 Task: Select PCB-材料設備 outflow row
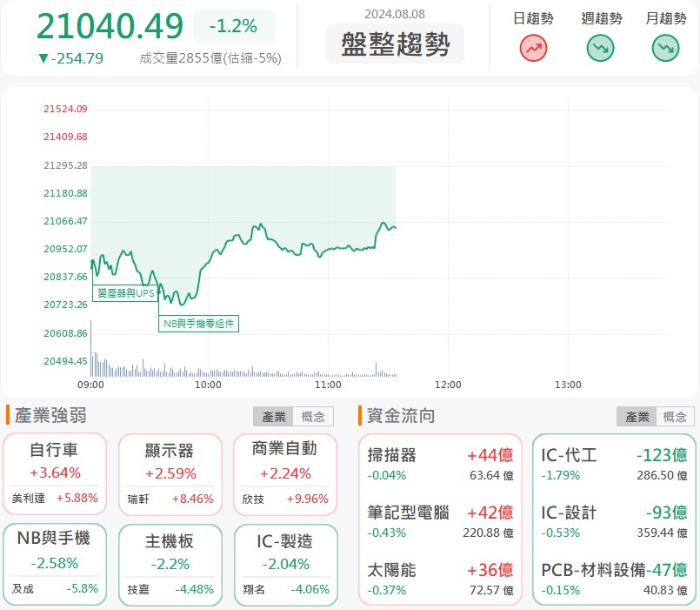pos(614,580)
